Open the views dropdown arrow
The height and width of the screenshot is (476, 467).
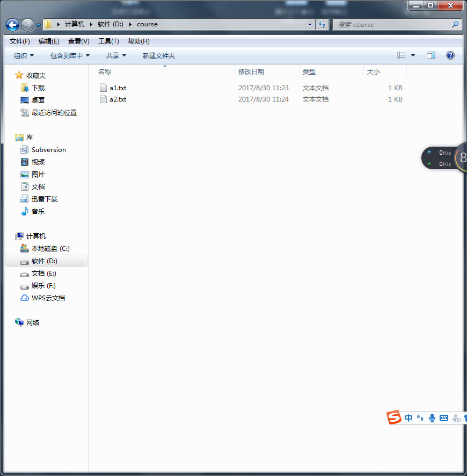coord(413,55)
